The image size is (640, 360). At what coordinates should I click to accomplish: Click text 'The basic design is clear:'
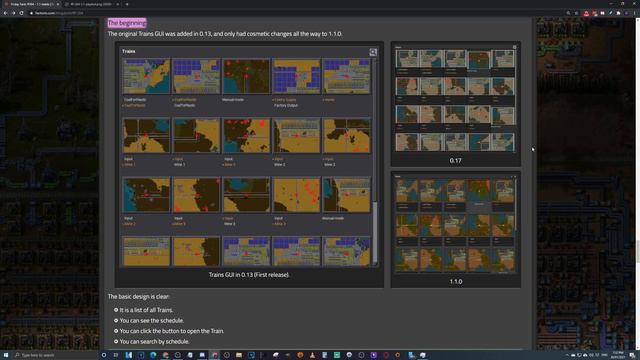tap(138, 296)
